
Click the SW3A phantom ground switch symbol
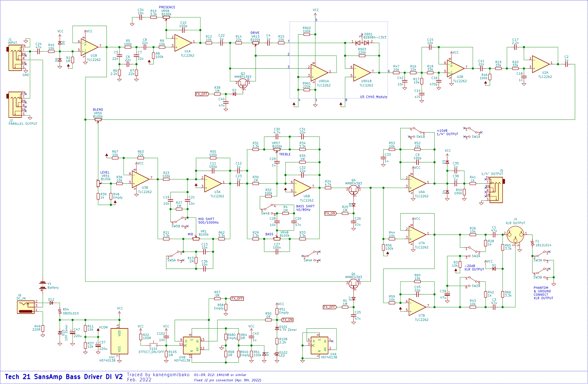[x=541, y=256]
